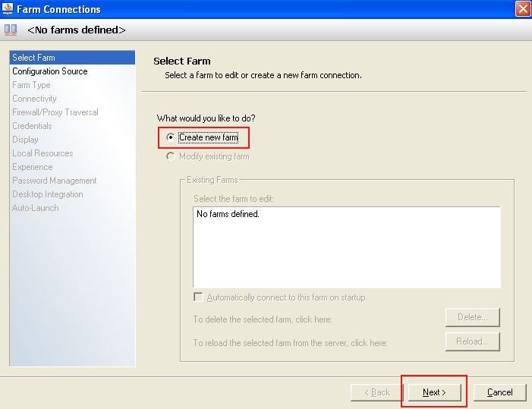This screenshot has height=409, width=532.
Task: Click the Delete... button
Action: tap(472, 317)
